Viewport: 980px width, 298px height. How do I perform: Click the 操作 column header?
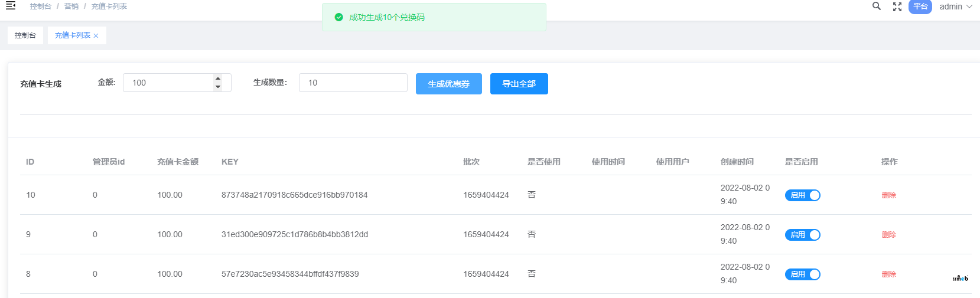pyautogui.click(x=890, y=162)
